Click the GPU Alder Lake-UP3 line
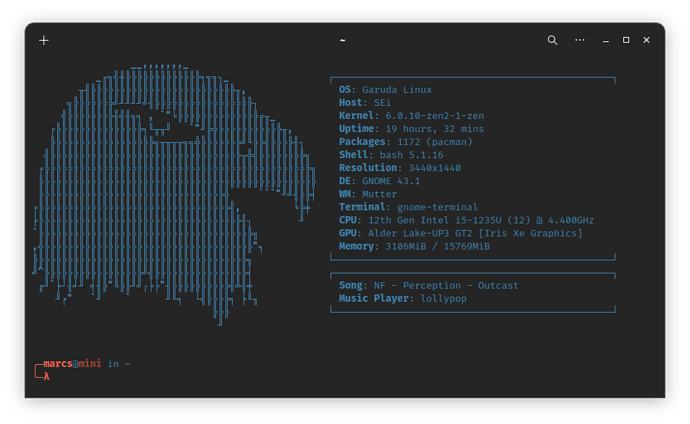 pos(460,233)
